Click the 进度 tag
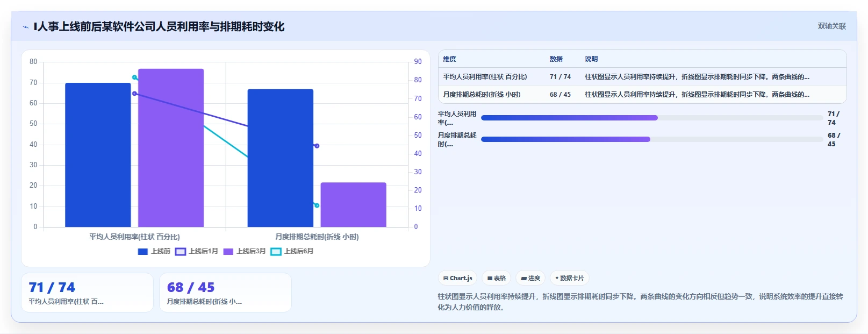868x334 pixels. point(530,278)
